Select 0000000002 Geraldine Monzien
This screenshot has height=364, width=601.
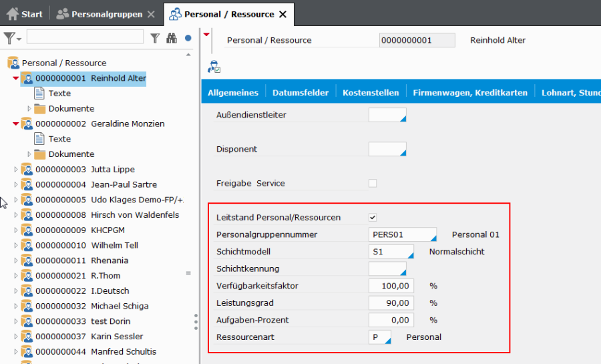100,124
